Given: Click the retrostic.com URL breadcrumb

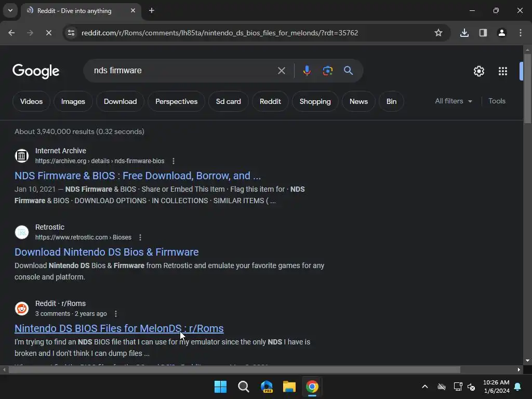Looking at the screenshot, I should [x=83, y=237].
